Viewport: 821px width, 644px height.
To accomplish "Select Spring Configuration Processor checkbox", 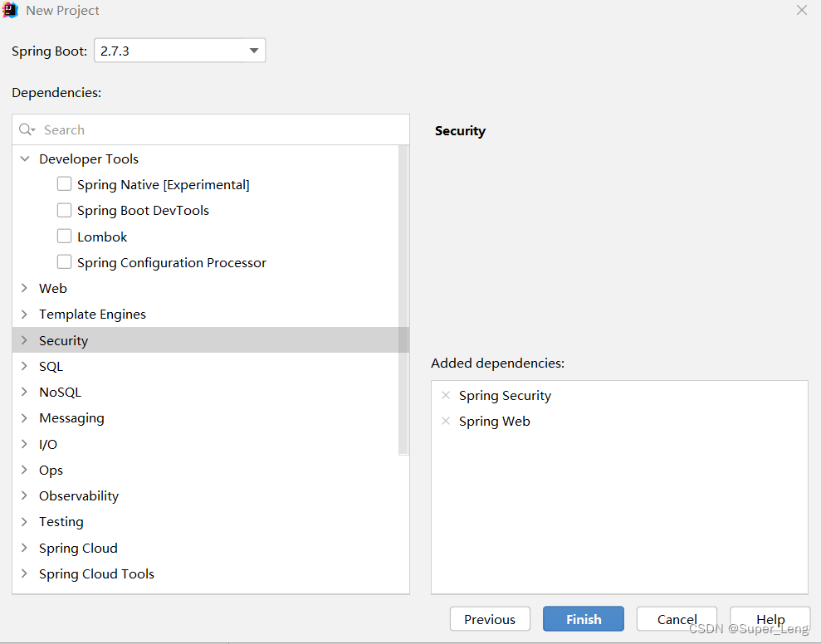I will coord(65,261).
